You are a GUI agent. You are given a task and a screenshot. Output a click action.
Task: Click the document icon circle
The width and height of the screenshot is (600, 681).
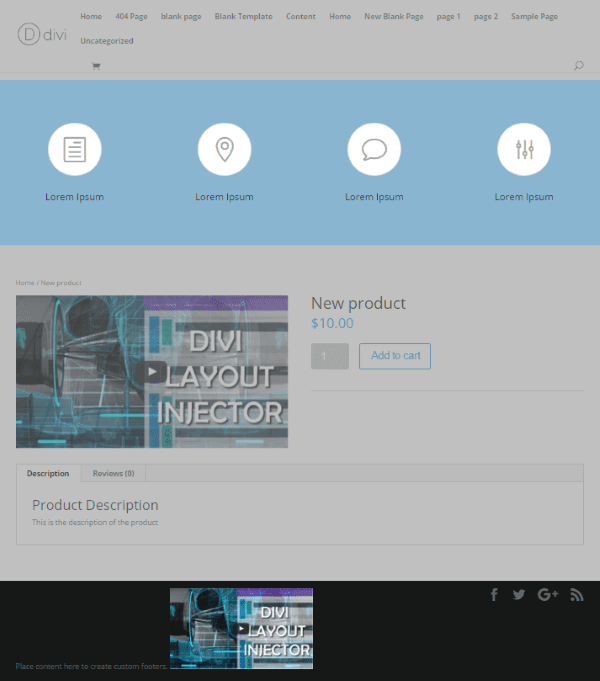pyautogui.click(x=75, y=149)
